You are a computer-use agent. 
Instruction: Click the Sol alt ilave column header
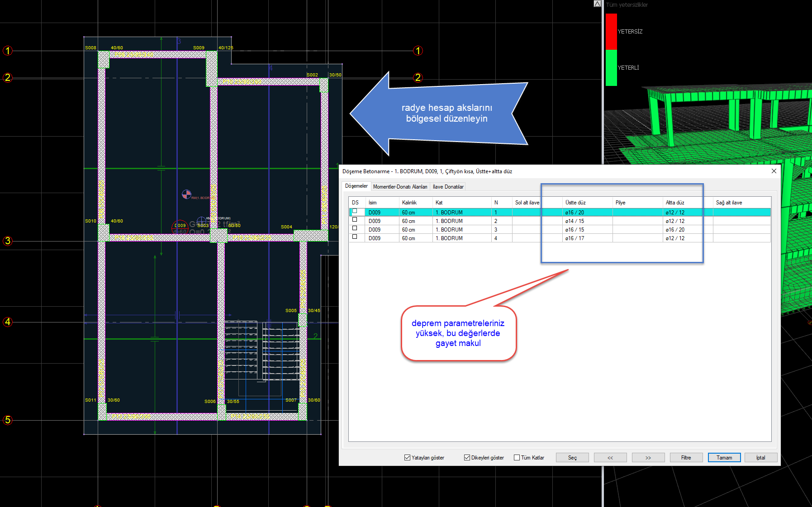tap(537, 203)
